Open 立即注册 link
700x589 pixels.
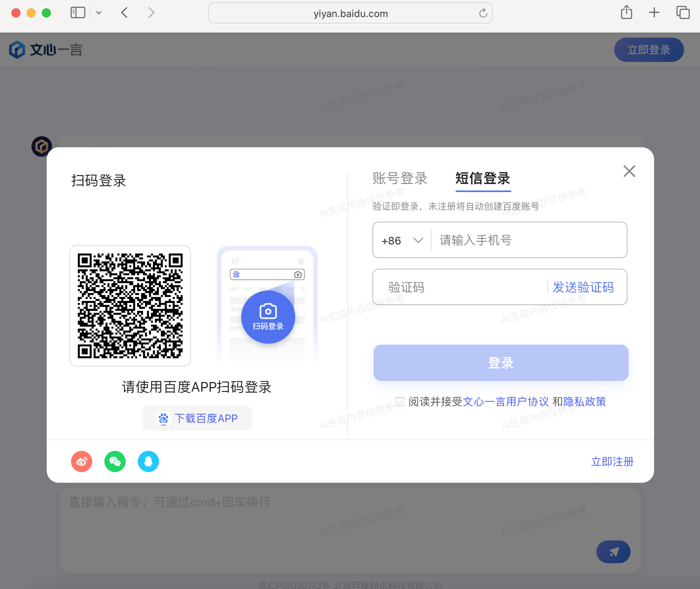click(612, 461)
